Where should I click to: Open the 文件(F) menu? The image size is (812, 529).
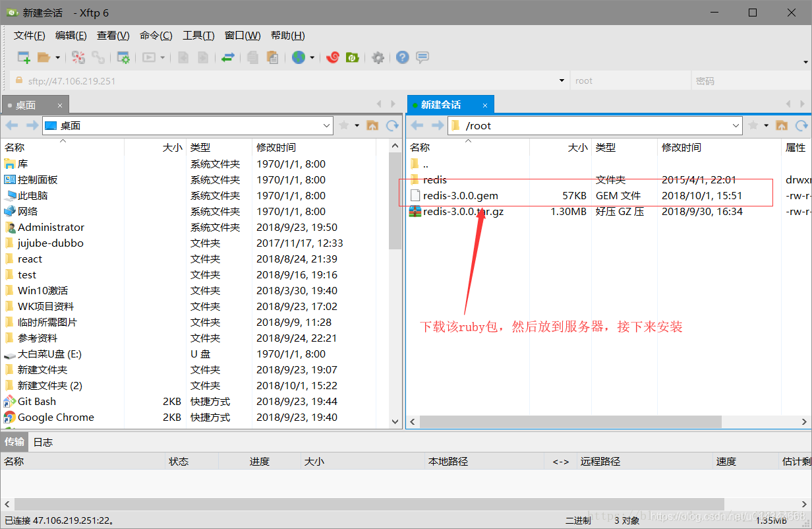pyautogui.click(x=30, y=36)
